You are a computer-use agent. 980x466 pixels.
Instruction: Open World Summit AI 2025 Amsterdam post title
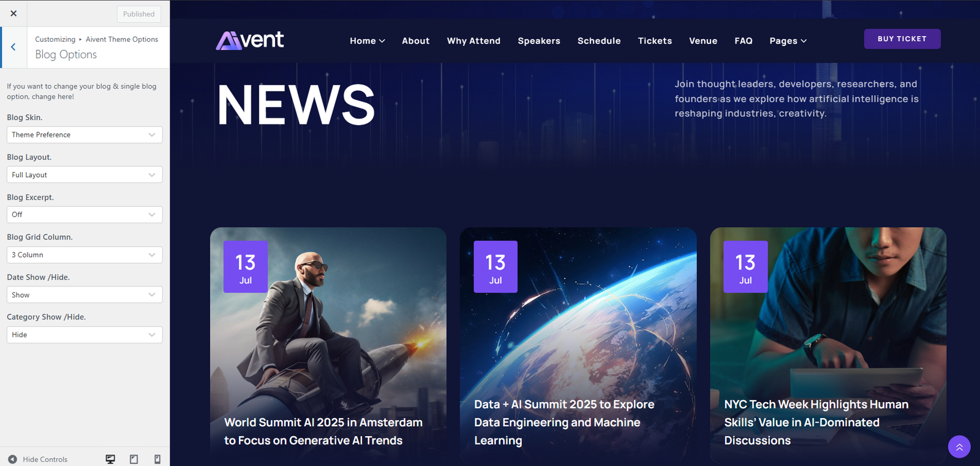coord(323,431)
